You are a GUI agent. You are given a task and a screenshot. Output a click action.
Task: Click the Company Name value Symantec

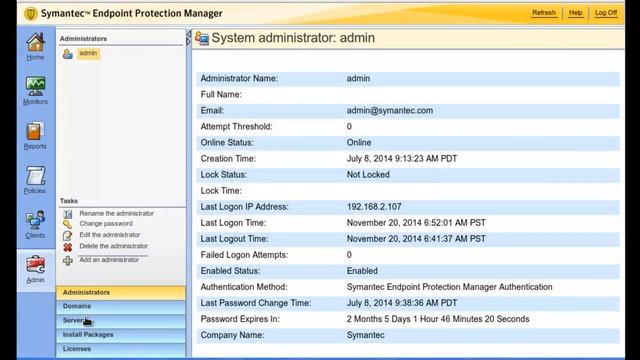click(365, 335)
